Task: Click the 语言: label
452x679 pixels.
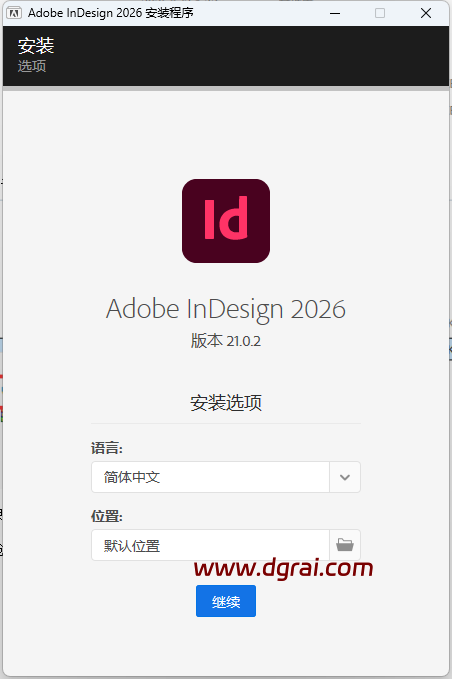Action: coord(107,448)
